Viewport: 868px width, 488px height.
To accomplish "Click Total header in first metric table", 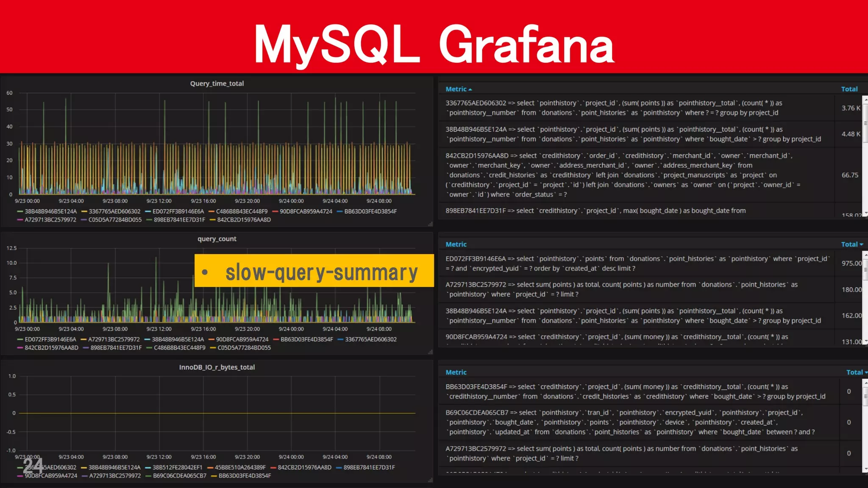I will [849, 89].
